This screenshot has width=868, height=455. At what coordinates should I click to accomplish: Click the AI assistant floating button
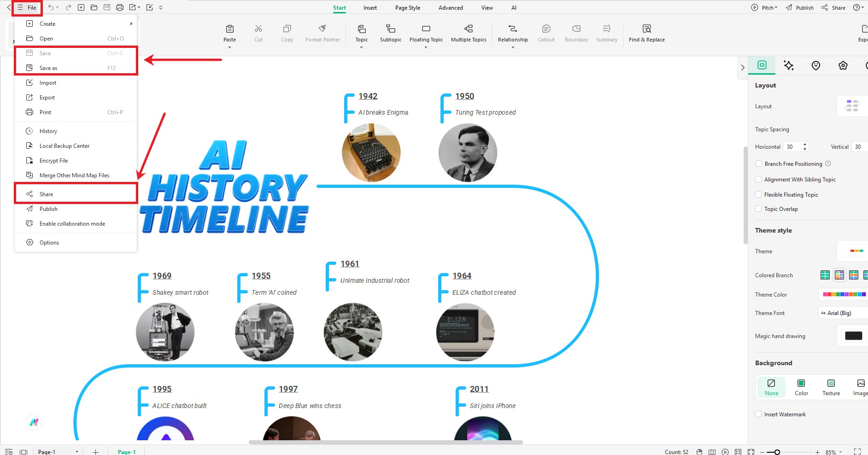34,422
